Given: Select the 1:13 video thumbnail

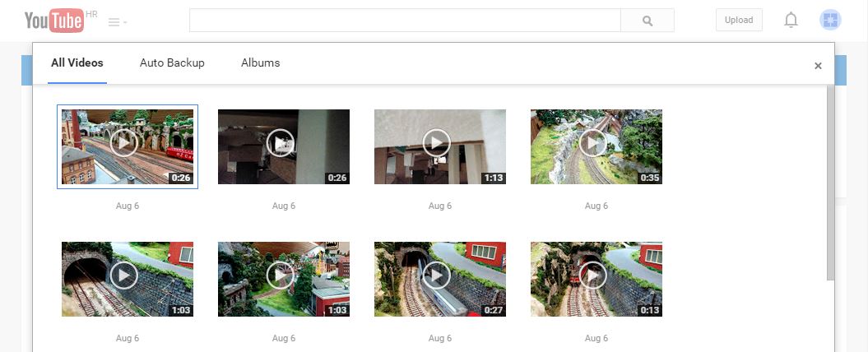Looking at the screenshot, I should coord(439,146).
